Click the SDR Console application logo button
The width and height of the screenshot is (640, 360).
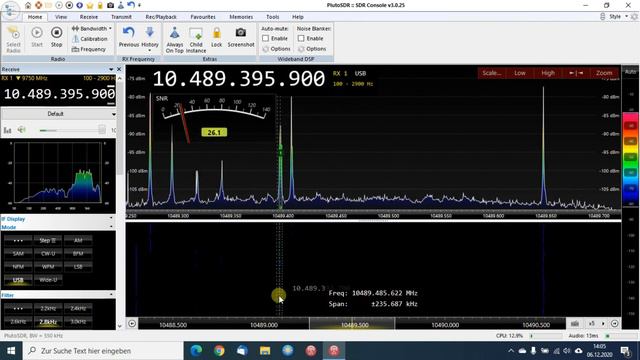11,10
